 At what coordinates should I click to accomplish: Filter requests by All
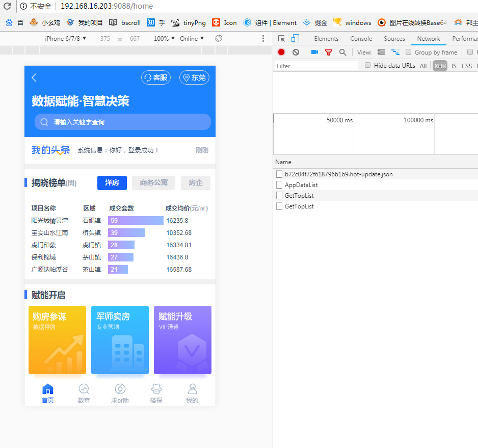[423, 66]
